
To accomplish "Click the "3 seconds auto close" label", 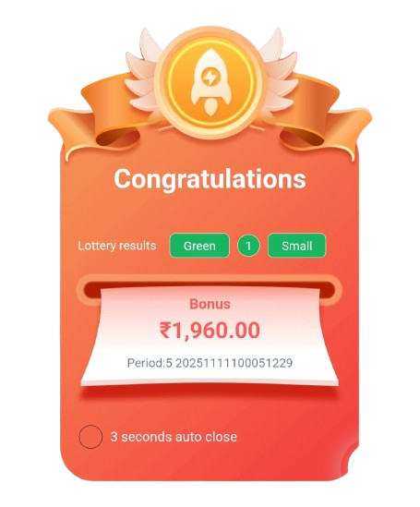I will click(174, 437).
